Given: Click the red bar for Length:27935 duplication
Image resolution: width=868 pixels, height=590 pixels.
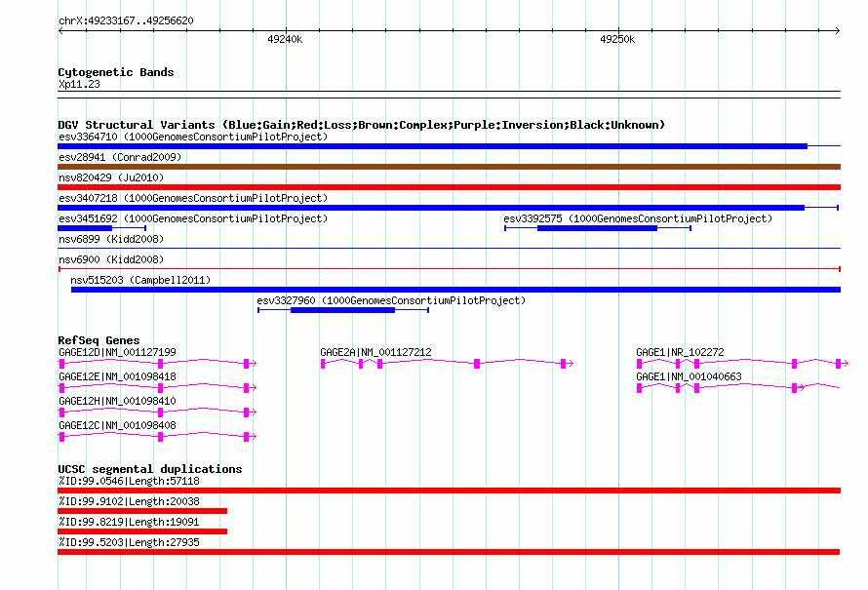Looking at the screenshot, I should [449, 552].
